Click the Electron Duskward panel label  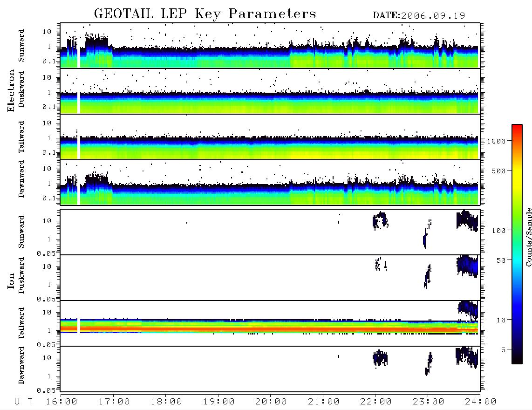tap(21, 89)
